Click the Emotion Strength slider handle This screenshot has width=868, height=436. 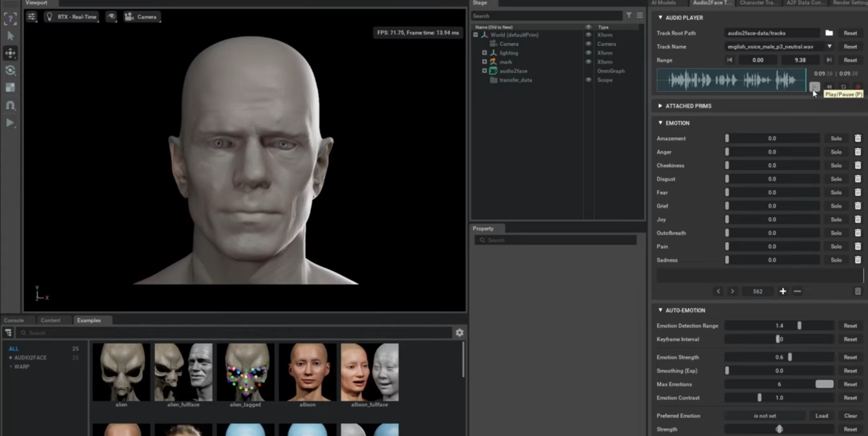coord(790,357)
